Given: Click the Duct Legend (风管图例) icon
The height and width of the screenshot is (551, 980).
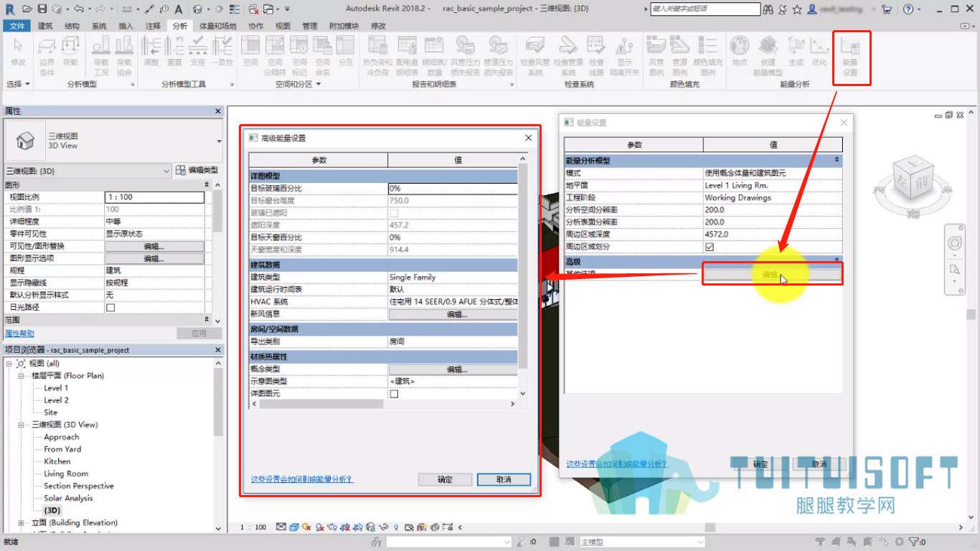Looking at the screenshot, I should pyautogui.click(x=656, y=56).
